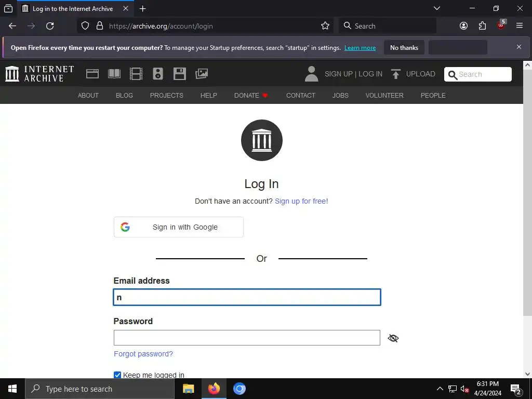Screen dimensions: 532x399
Task: Open the Texts book icon
Action: 114,74
